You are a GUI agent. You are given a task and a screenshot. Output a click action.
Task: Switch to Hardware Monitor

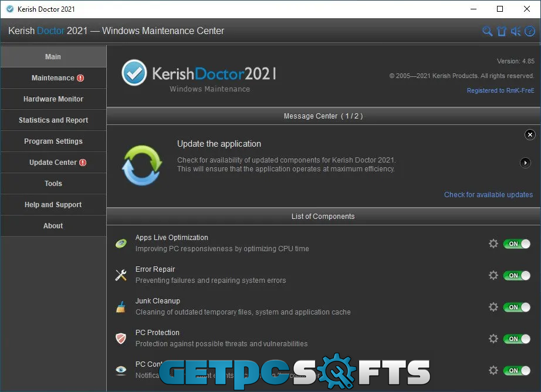[53, 99]
